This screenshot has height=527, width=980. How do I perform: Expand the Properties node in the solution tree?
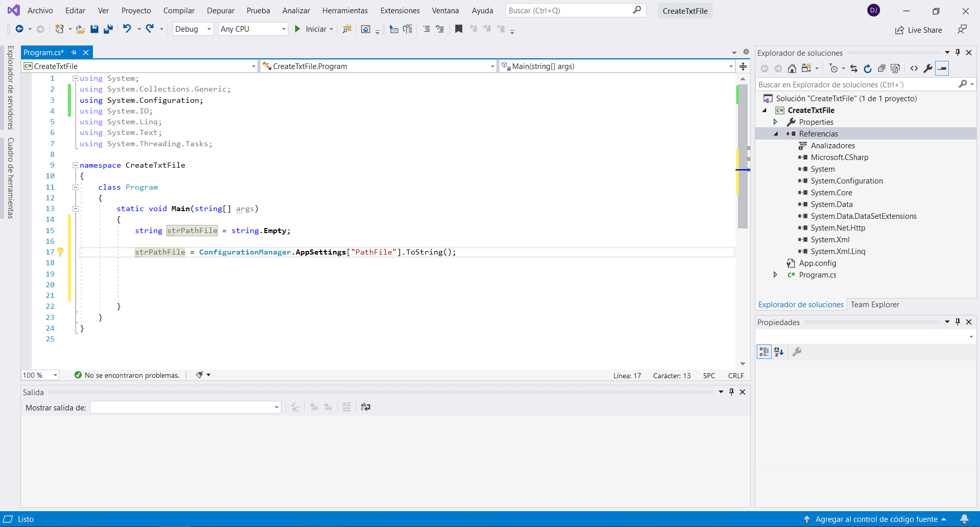775,122
